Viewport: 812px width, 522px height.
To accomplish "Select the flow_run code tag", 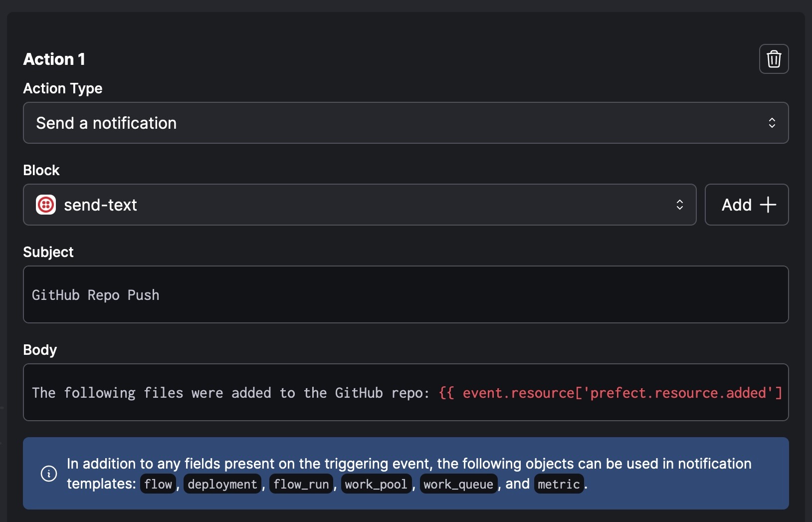I will tap(301, 484).
